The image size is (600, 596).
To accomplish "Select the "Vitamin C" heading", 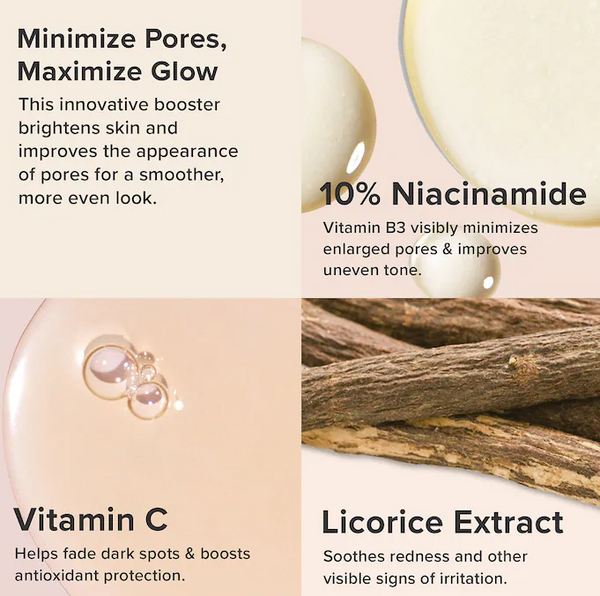I will tap(91, 519).
